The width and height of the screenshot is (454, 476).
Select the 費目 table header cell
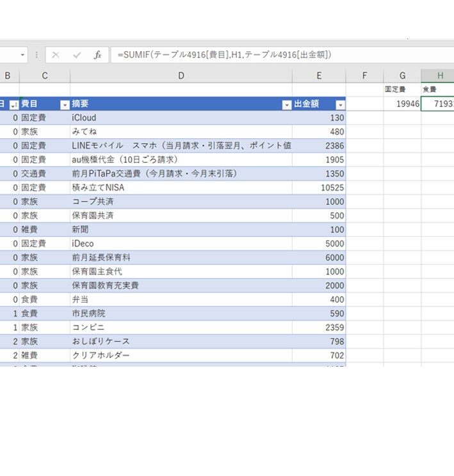click(45, 104)
